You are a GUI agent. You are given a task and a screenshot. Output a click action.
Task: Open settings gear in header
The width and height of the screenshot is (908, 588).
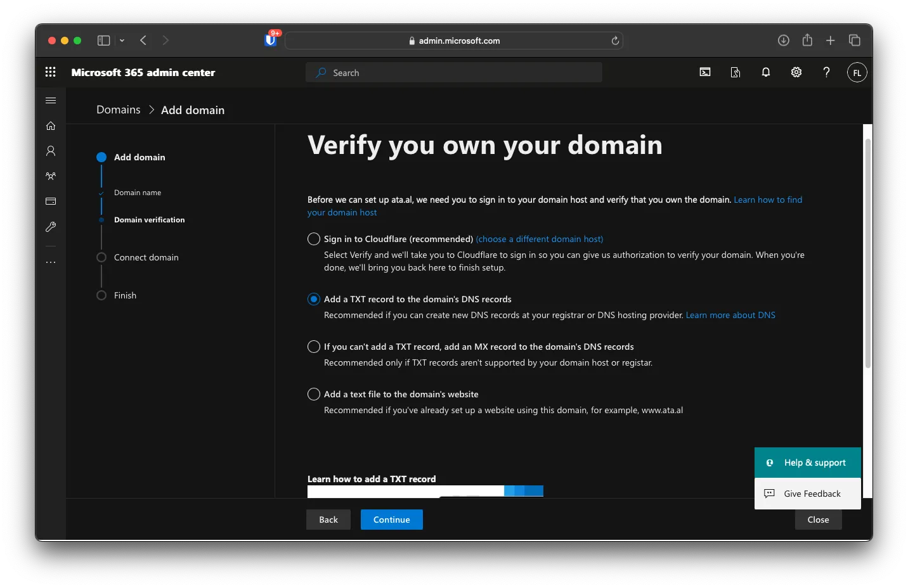(x=796, y=72)
